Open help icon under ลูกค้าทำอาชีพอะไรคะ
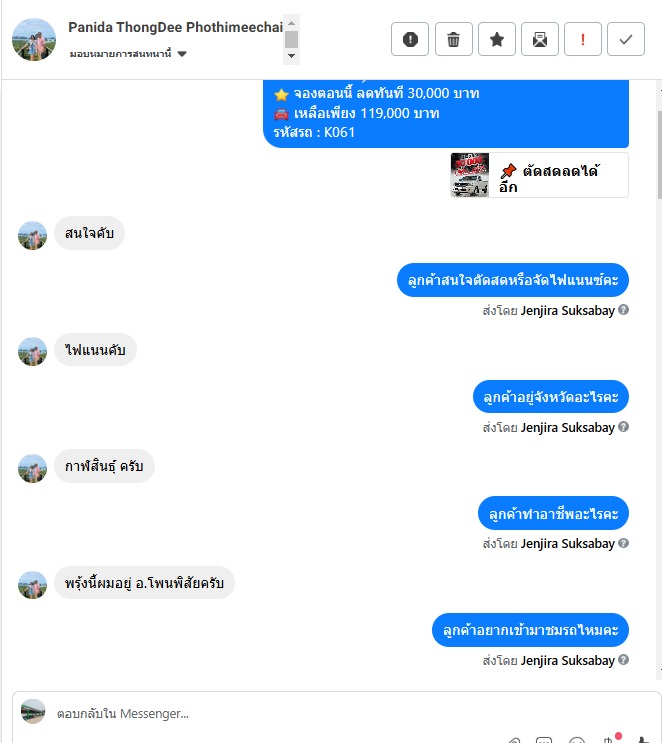Viewport: 662px width, 743px height. coord(624,543)
